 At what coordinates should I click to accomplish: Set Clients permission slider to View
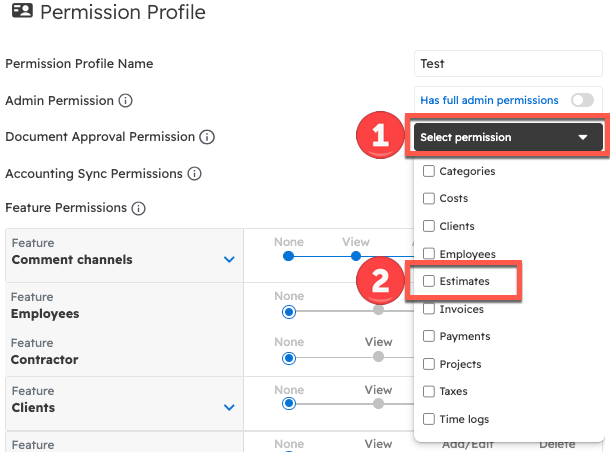[x=378, y=404]
